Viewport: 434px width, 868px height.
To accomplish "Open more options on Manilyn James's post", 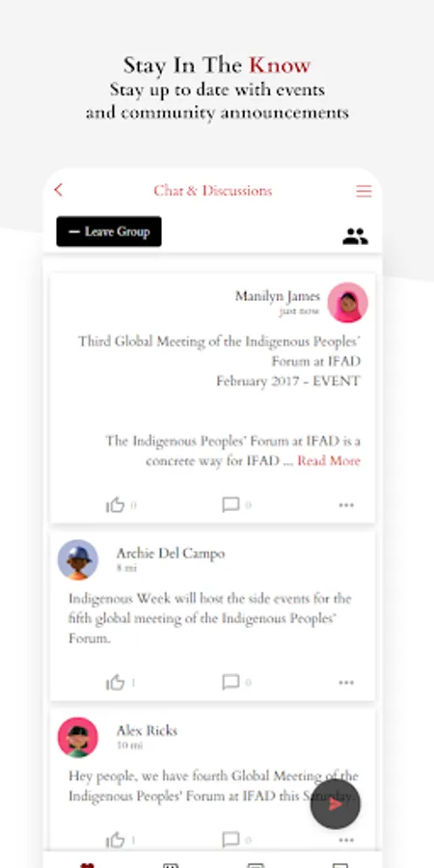I will (346, 504).
